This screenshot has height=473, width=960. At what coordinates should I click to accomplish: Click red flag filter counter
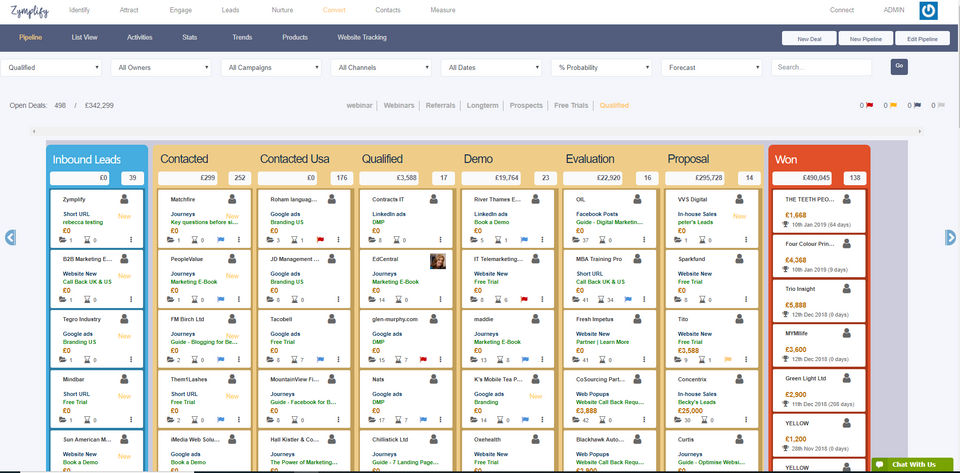tap(866, 105)
